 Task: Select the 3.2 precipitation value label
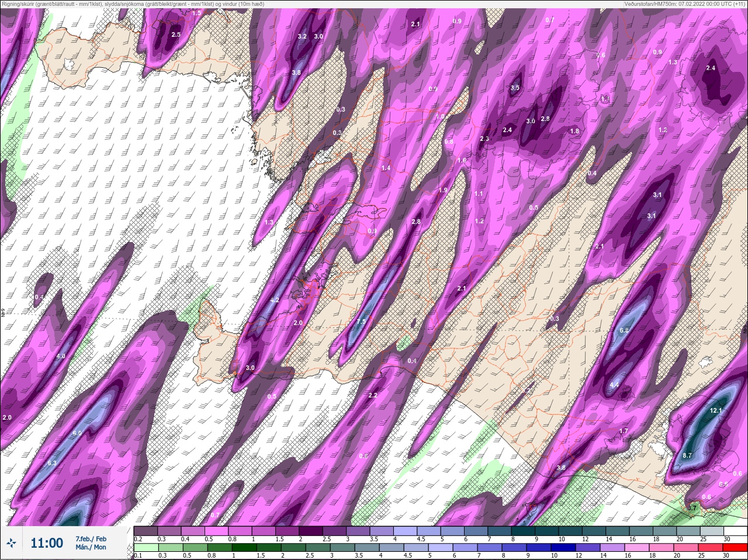(302, 36)
